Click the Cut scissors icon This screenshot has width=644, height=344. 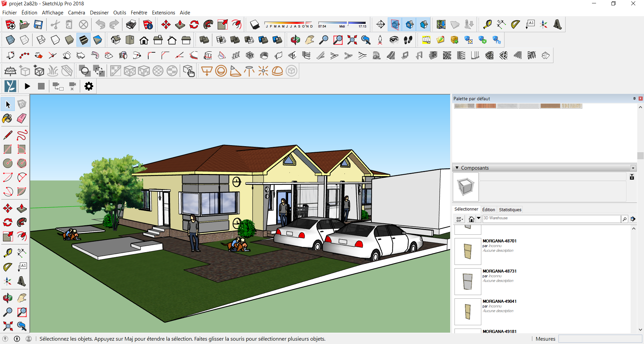click(x=55, y=24)
